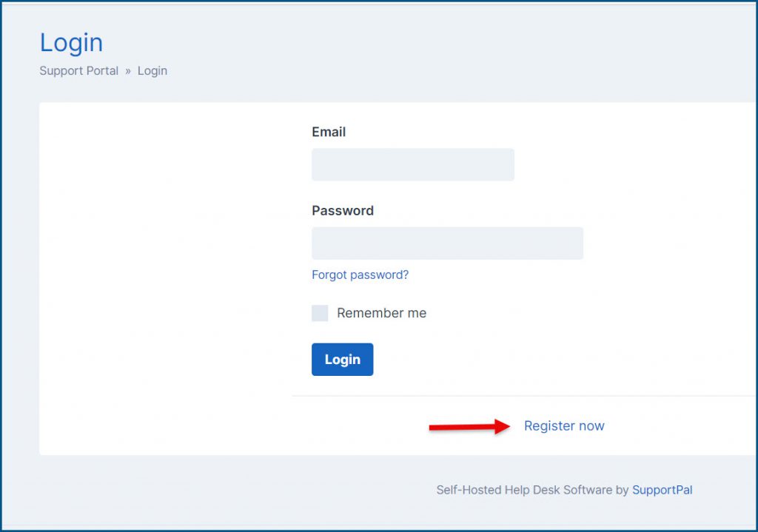Follow the Register now link

[x=564, y=425]
